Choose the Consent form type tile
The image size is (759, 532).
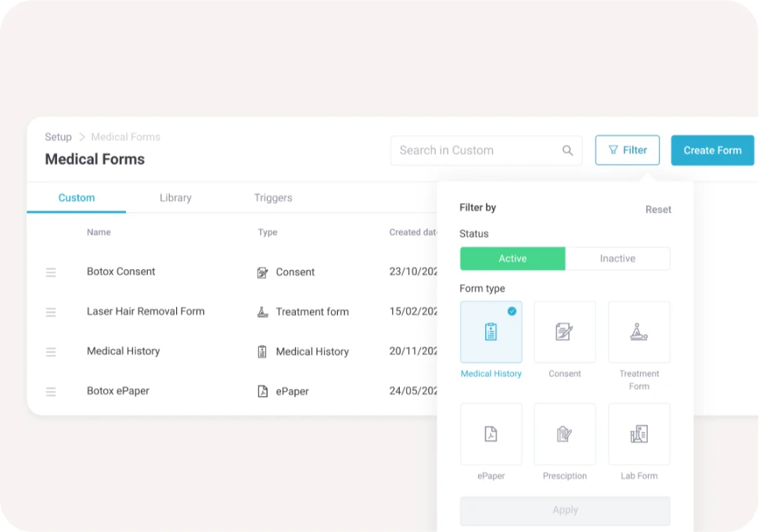564,332
